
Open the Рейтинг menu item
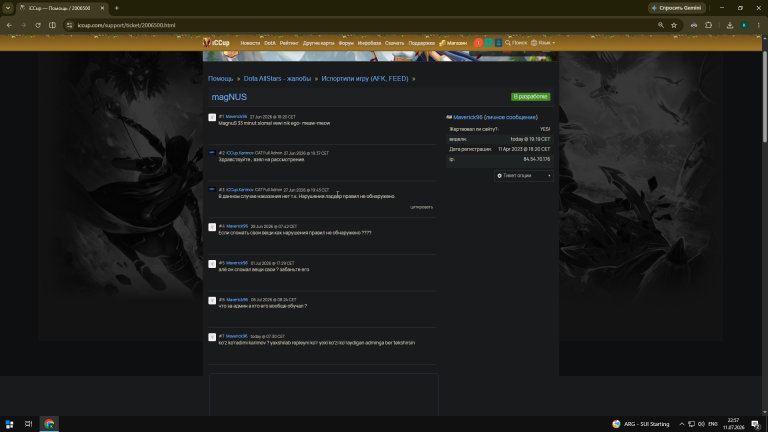click(x=289, y=43)
